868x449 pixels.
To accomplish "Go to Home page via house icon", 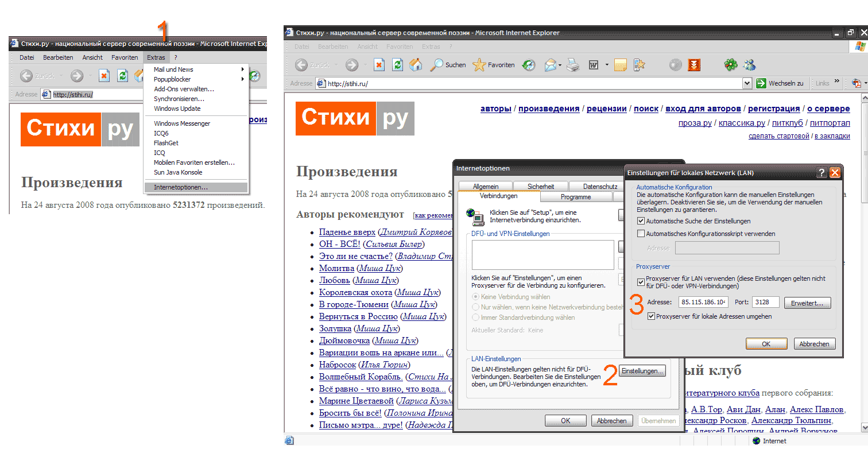I will [x=416, y=65].
